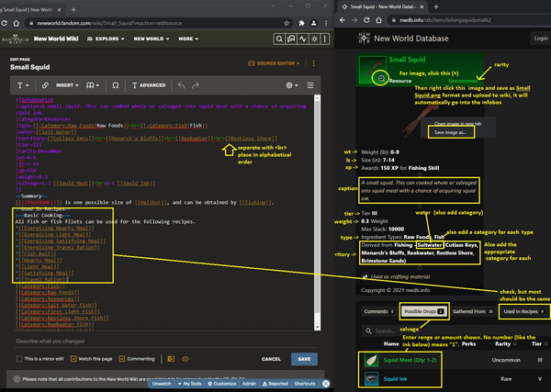This screenshot has height=392, width=551.
Task: Click the undo arrow in editor toolbar
Action: 182,84
